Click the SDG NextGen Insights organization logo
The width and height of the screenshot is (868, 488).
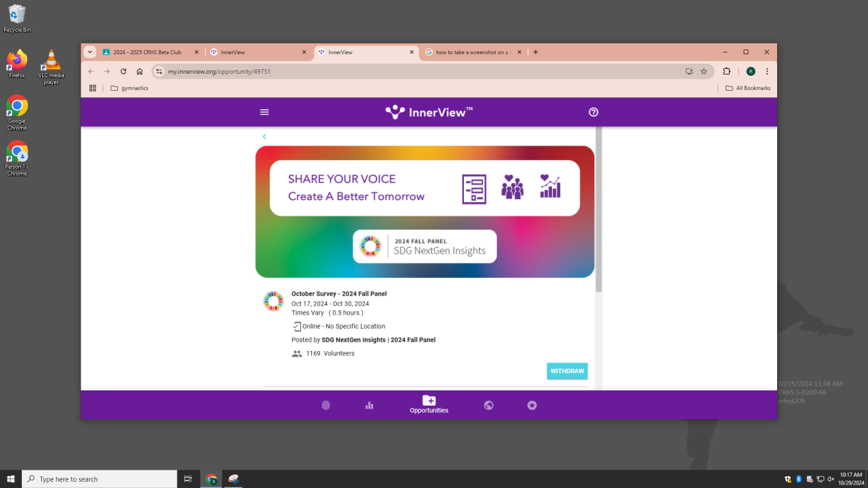[x=274, y=302]
